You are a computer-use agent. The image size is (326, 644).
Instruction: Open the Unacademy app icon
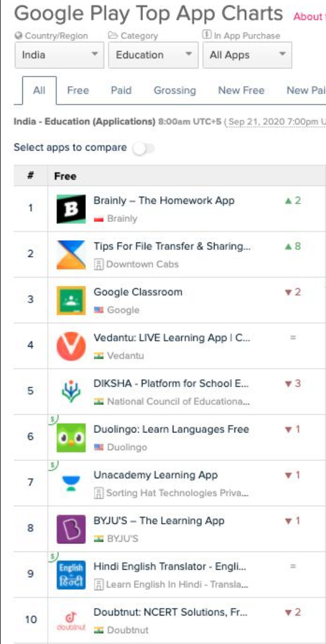(x=71, y=483)
